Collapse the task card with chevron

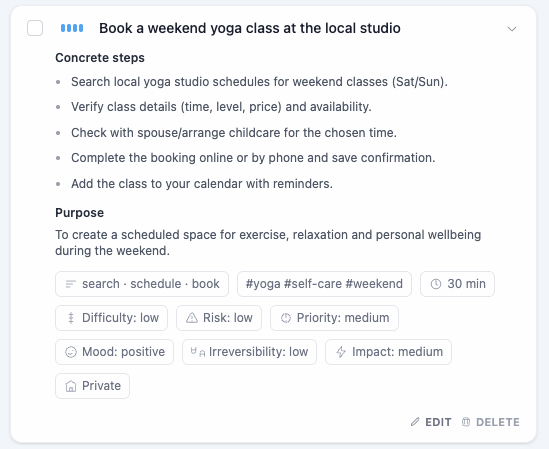tap(512, 29)
